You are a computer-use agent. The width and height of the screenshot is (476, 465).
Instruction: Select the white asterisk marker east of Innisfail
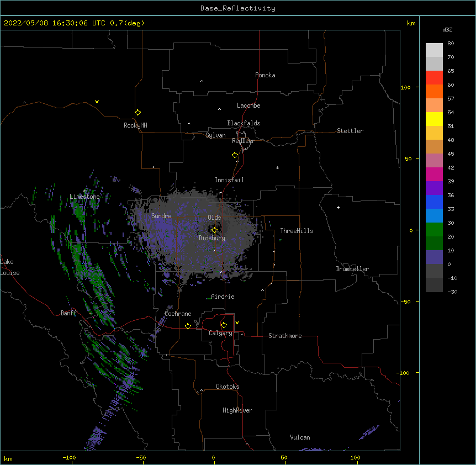[277, 167]
